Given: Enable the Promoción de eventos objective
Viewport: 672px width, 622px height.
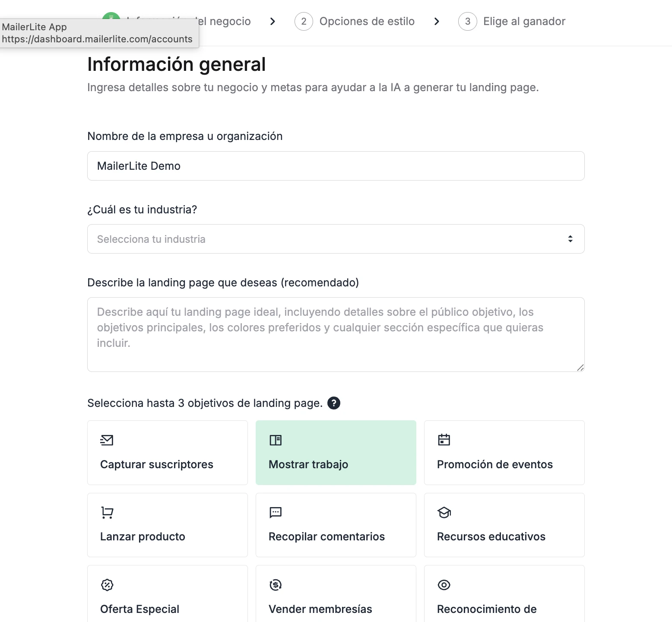Looking at the screenshot, I should [x=504, y=453].
